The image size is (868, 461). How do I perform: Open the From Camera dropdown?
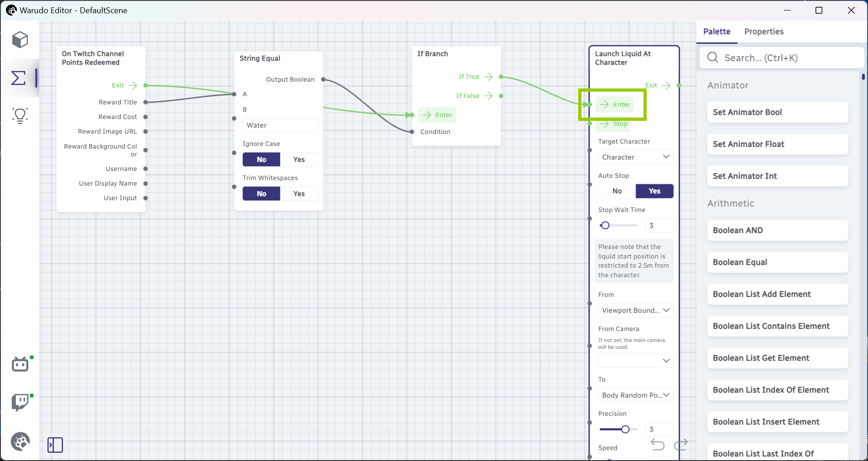636,361
